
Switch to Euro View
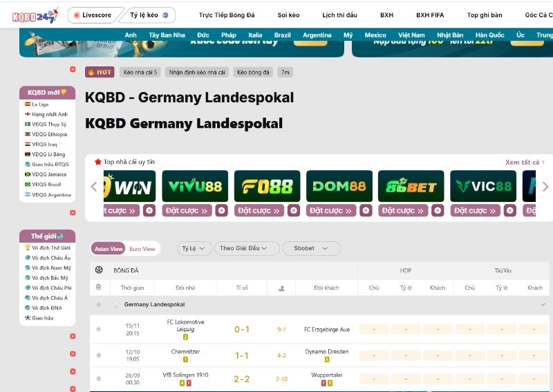[142, 249]
